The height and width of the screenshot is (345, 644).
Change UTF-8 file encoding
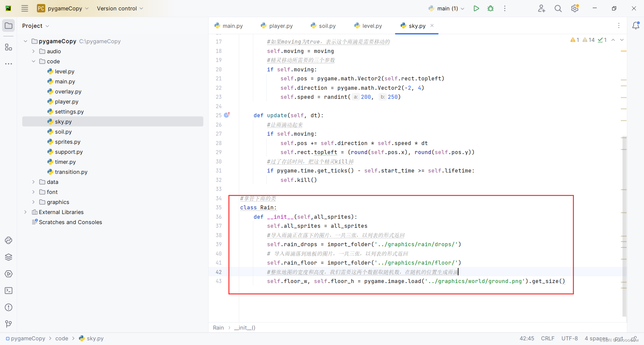570,339
